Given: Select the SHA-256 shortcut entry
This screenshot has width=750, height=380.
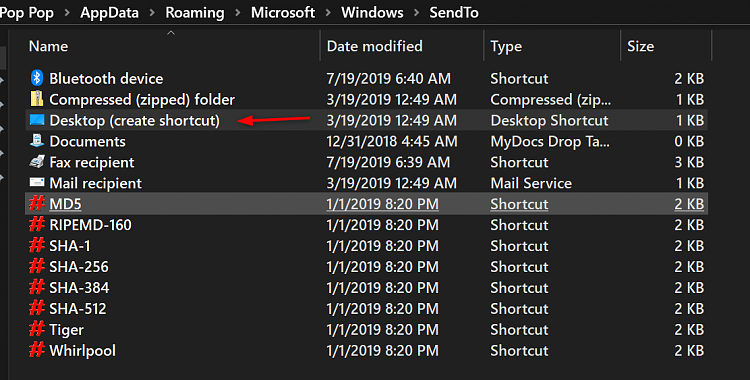Looking at the screenshot, I should pos(366,267).
